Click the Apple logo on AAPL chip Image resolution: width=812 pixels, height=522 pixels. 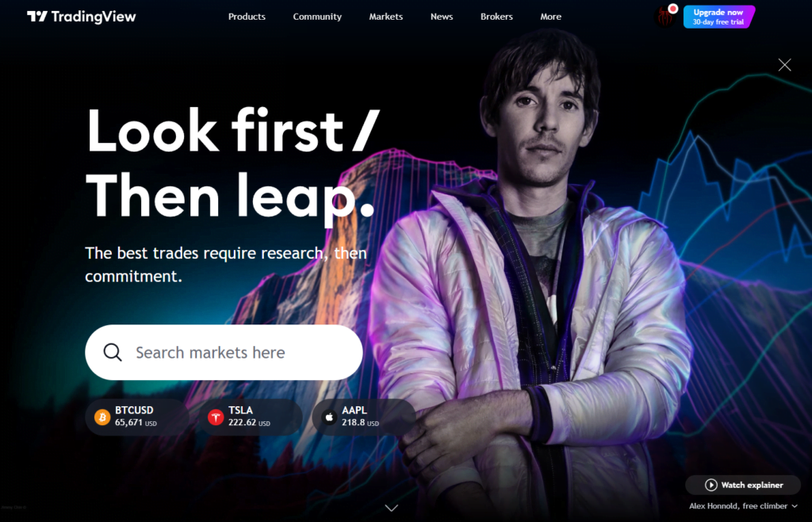pyautogui.click(x=329, y=416)
